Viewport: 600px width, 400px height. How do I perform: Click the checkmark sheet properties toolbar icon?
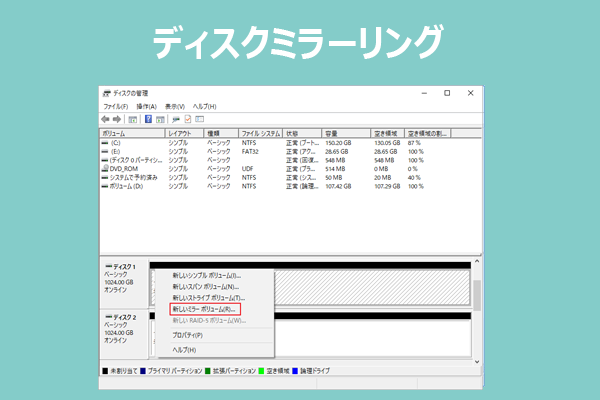pyautogui.click(x=188, y=119)
